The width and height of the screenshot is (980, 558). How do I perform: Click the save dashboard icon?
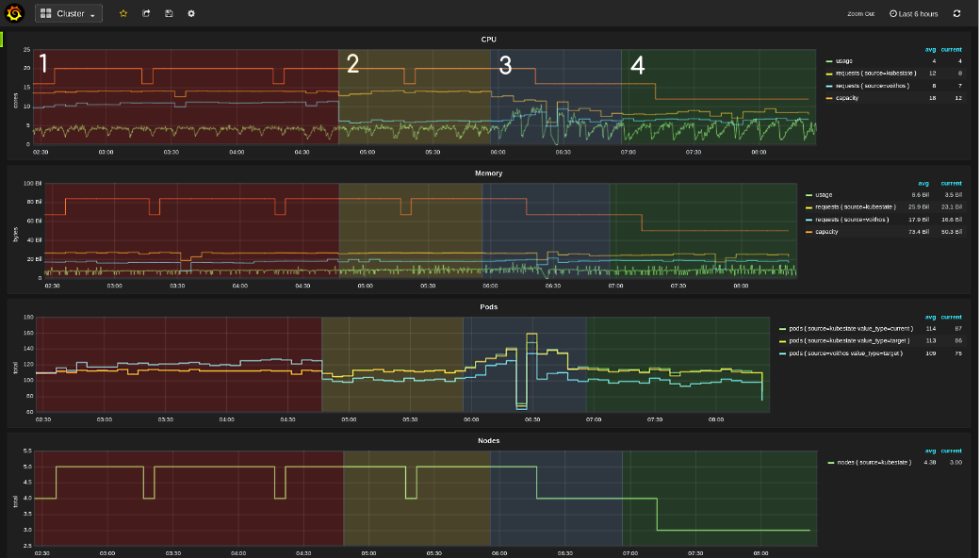[168, 13]
